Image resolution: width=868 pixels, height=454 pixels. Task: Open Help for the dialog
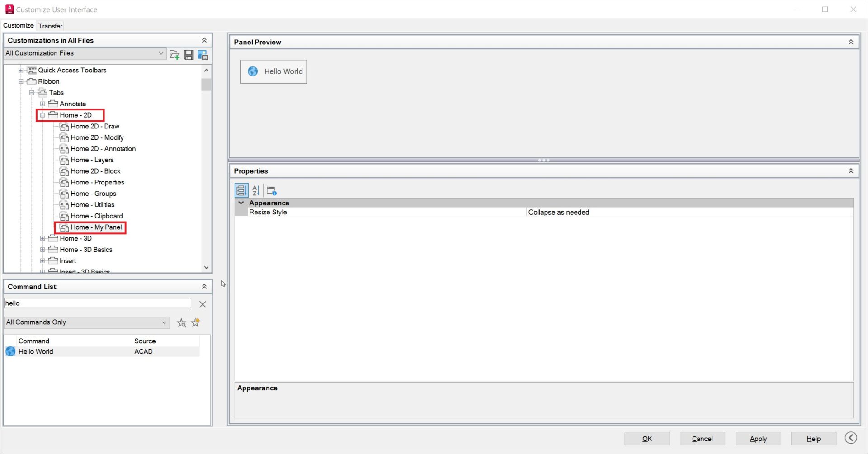pyautogui.click(x=814, y=439)
